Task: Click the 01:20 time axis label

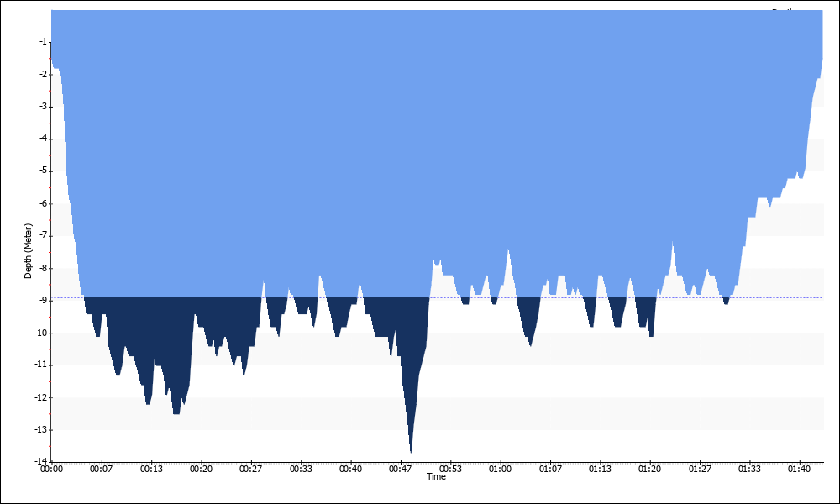Action: pos(650,470)
